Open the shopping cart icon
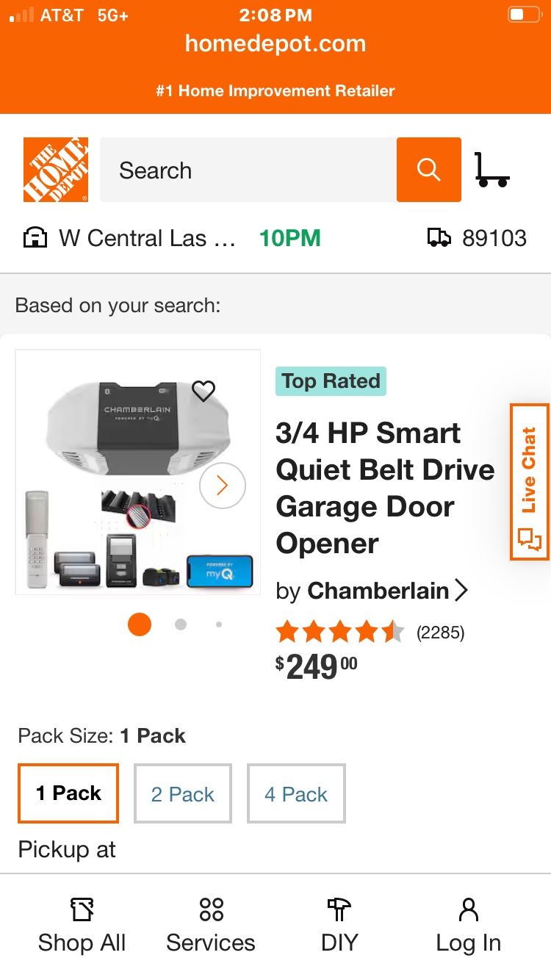The height and width of the screenshot is (980, 551). 494,169
